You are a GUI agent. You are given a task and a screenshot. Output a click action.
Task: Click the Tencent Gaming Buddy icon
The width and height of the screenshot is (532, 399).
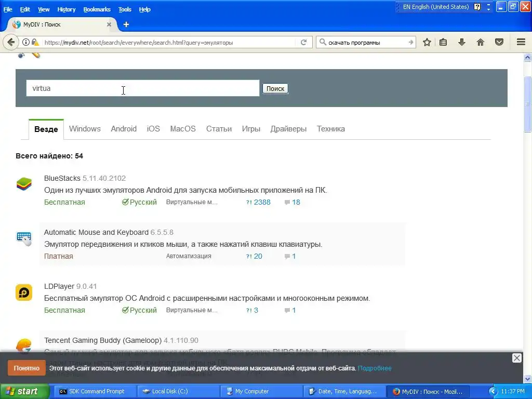[24, 346]
